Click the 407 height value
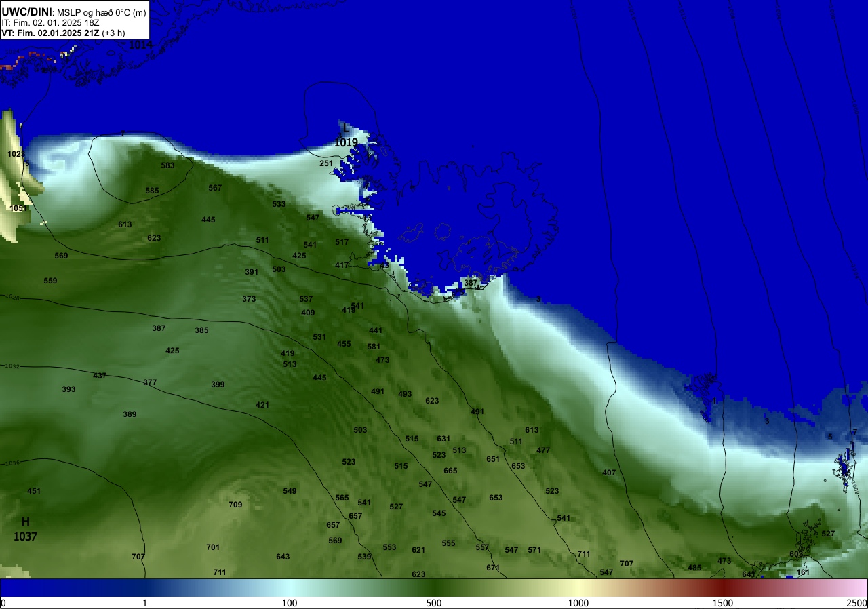 point(608,473)
